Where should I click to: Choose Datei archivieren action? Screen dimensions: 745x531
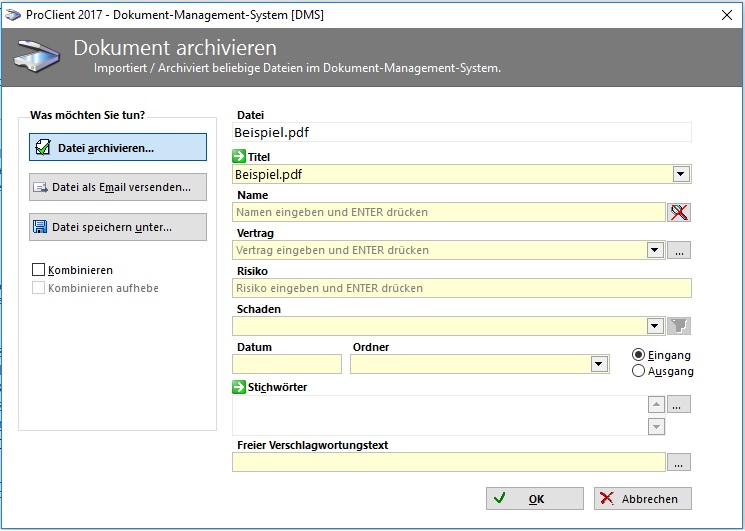[118, 147]
